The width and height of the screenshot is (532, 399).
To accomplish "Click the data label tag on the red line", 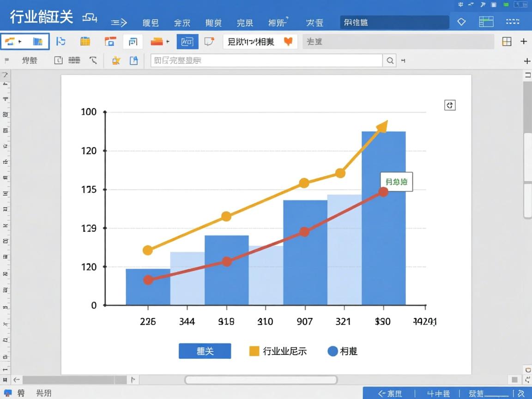I will coord(396,182).
